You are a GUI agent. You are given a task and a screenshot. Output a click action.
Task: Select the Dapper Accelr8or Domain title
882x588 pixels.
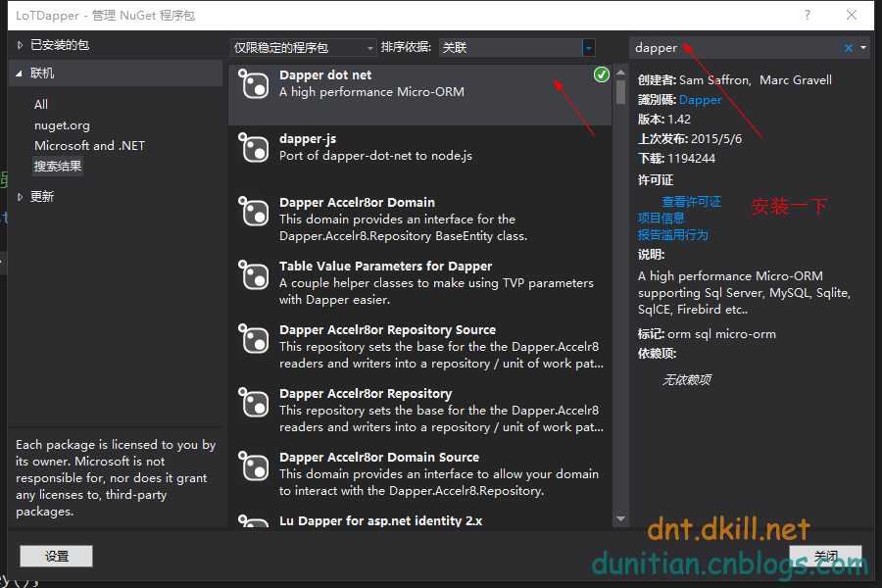pos(357,202)
